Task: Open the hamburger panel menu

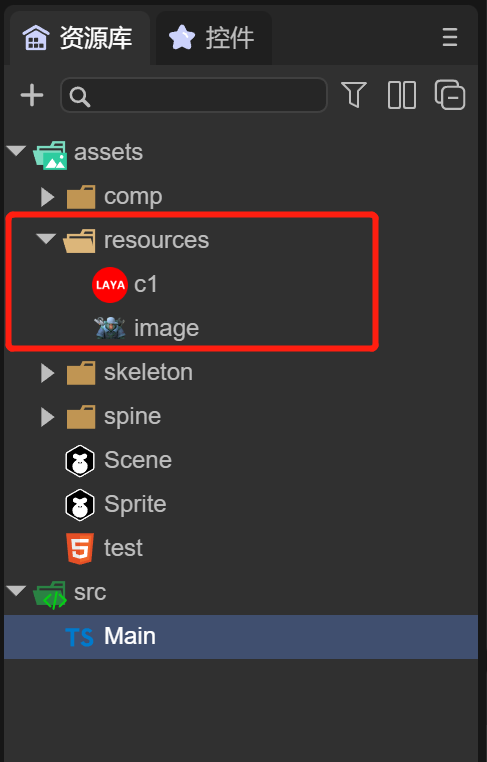Action: [x=450, y=37]
